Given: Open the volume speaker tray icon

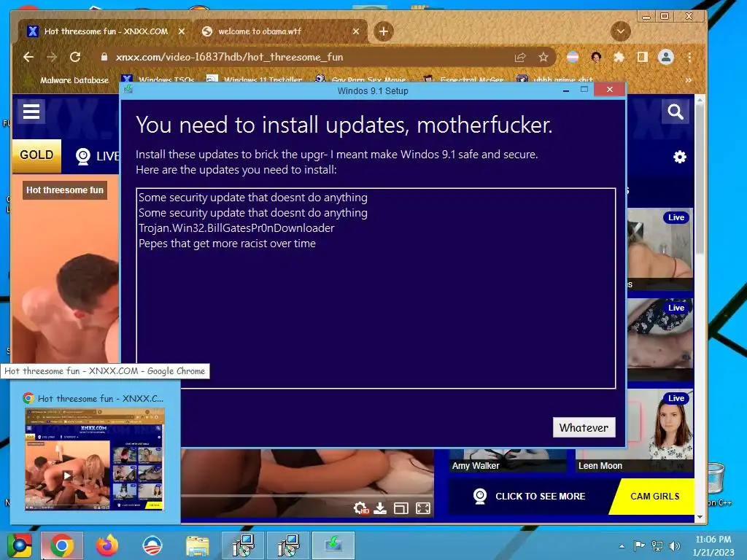Looking at the screenshot, I should (x=674, y=545).
